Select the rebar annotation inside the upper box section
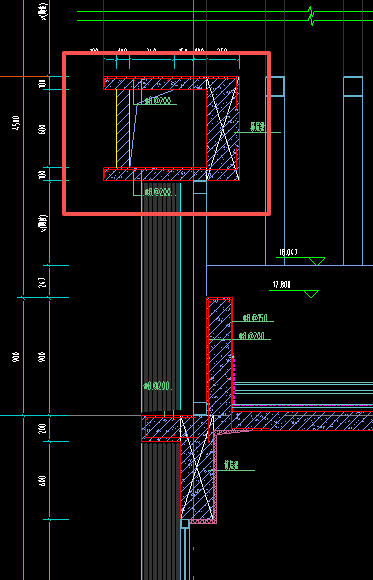 tap(157, 101)
